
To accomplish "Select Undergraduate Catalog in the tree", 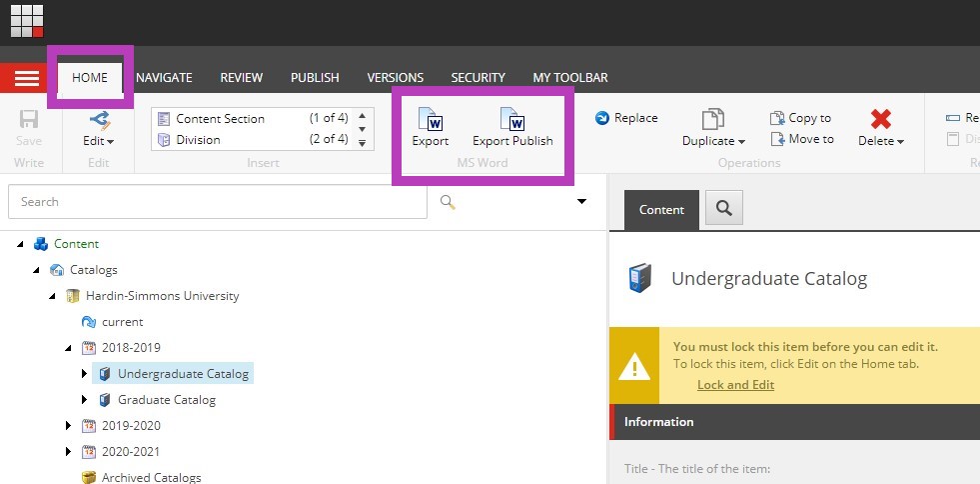I will coord(183,374).
